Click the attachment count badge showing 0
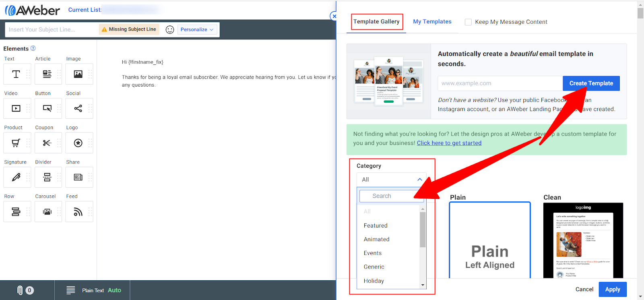This screenshot has height=300, width=644. [29, 290]
